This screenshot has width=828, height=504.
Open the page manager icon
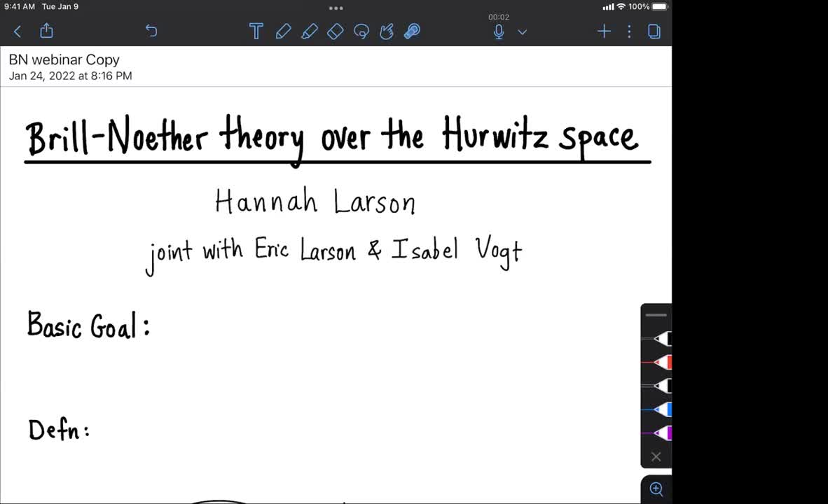pos(654,31)
